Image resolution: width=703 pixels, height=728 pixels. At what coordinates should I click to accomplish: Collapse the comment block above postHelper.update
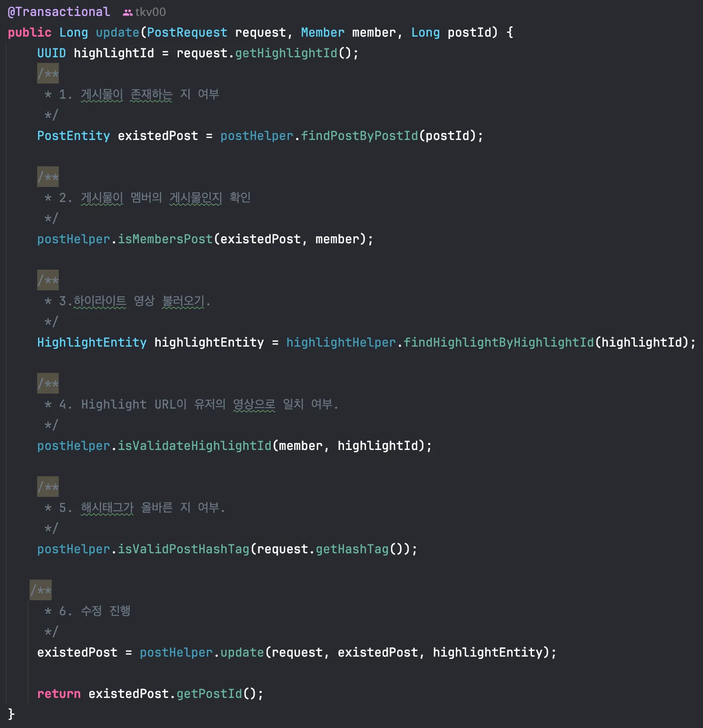pos(41,590)
